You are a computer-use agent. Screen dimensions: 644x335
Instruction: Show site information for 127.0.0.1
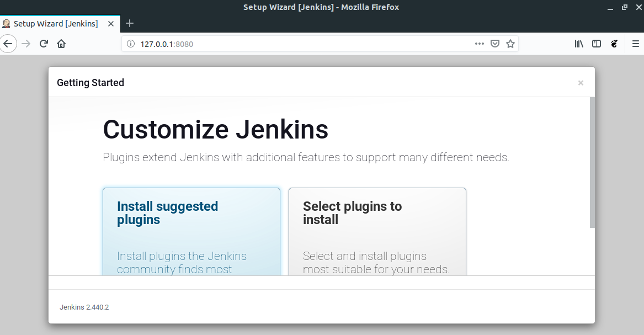pyautogui.click(x=131, y=44)
